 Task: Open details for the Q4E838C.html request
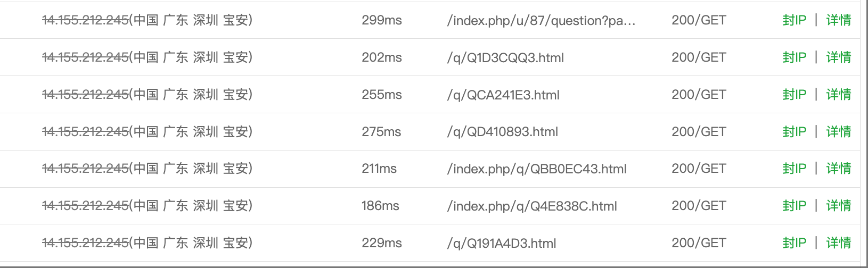(838, 206)
